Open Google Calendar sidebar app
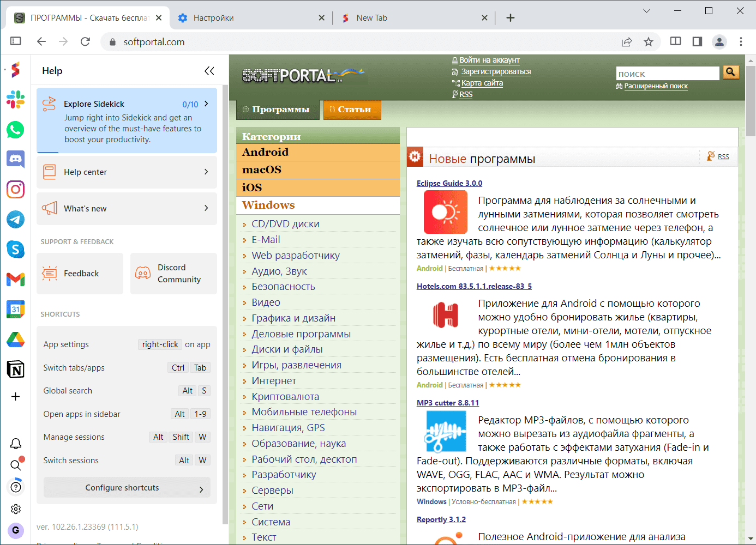This screenshot has height=545, width=756. pyautogui.click(x=15, y=309)
